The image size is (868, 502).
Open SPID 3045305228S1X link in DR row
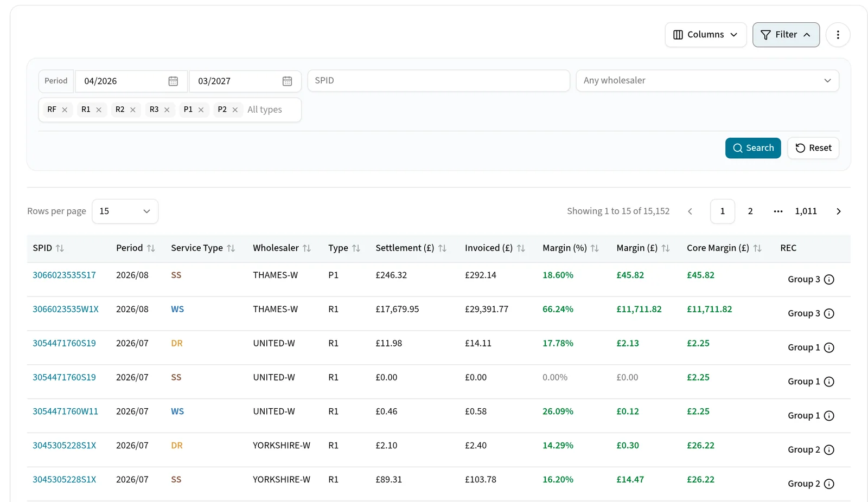pos(64,446)
